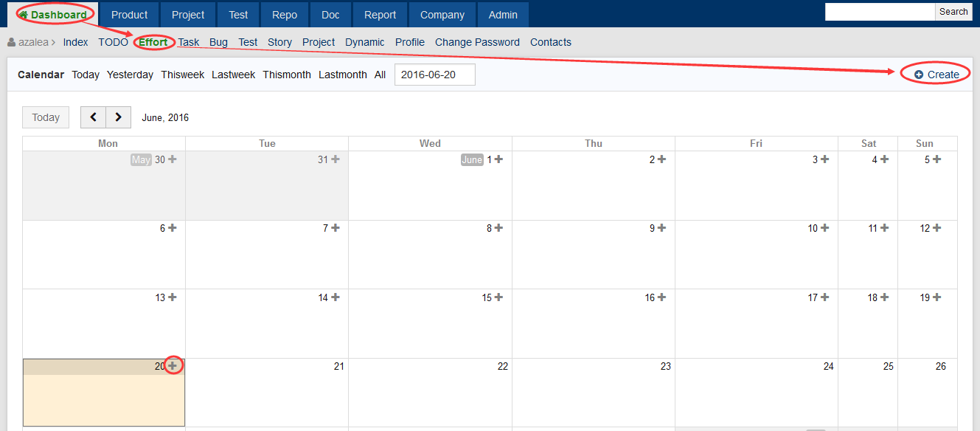This screenshot has height=431, width=980.
Task: Click plus icon on day 12
Action: coord(936,228)
